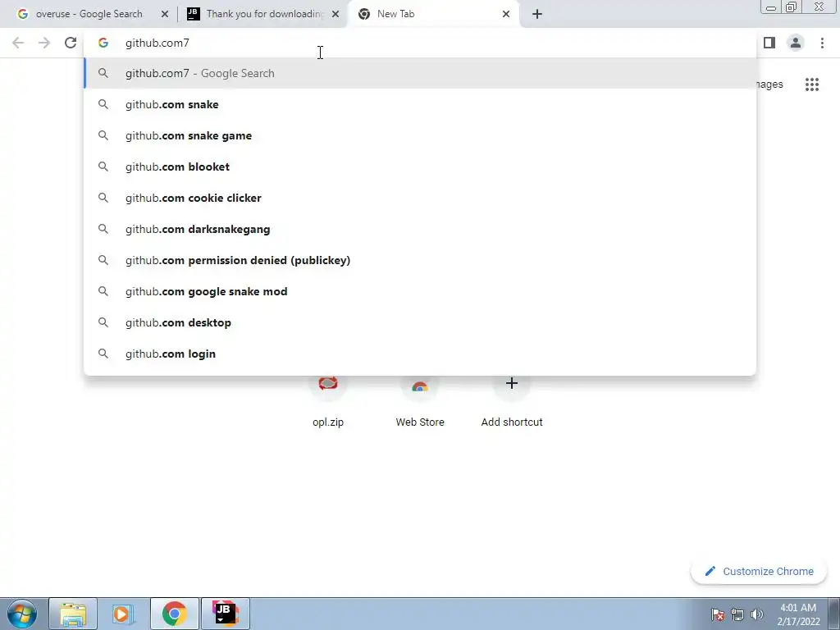Choose the 'github.com desktop' suggestion
The height and width of the screenshot is (630, 840).
tap(421, 322)
